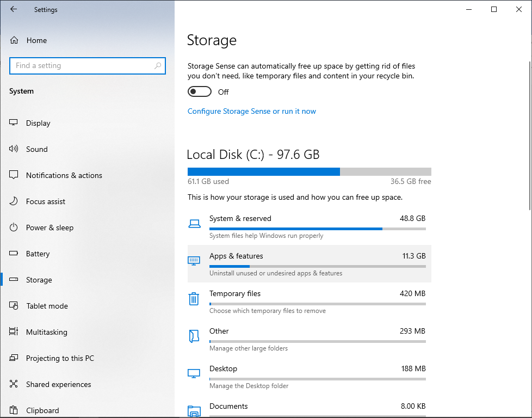Click the Find a setting search box

tap(82, 66)
